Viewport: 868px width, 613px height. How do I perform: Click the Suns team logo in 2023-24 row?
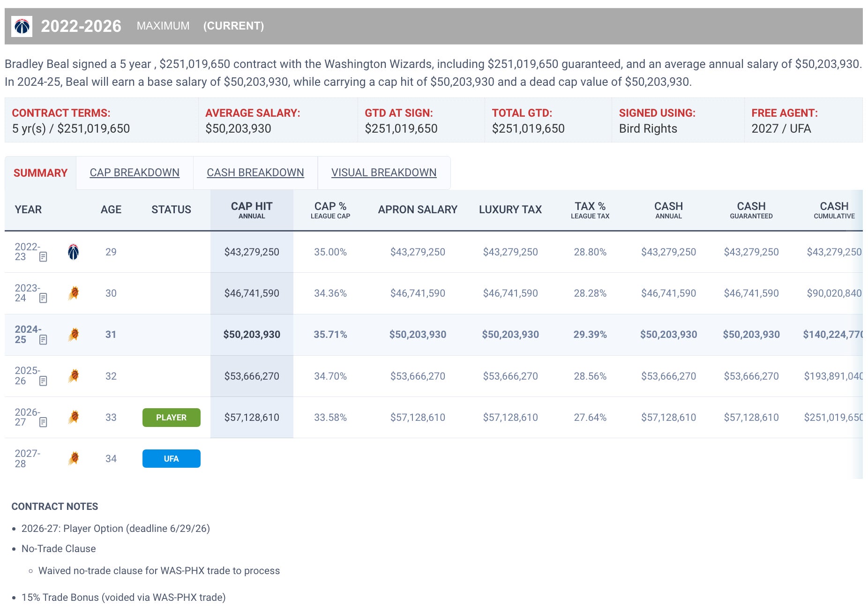click(x=73, y=293)
